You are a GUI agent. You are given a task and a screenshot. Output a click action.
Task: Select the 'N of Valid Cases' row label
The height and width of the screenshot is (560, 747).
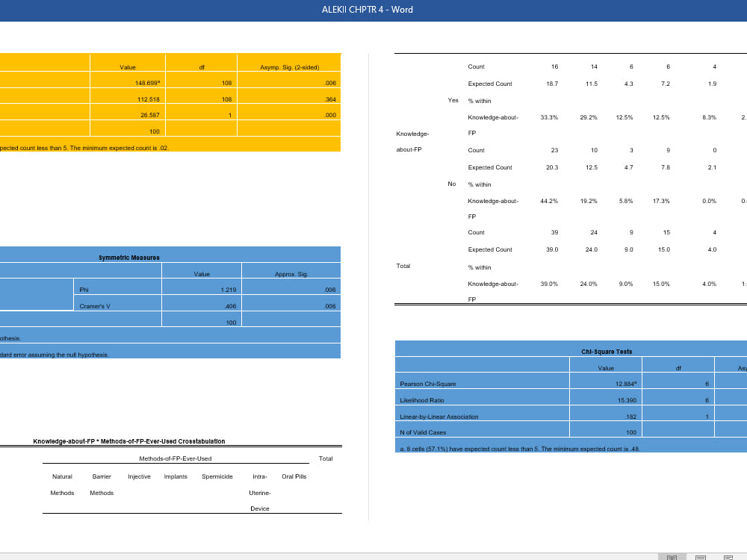[x=423, y=432]
